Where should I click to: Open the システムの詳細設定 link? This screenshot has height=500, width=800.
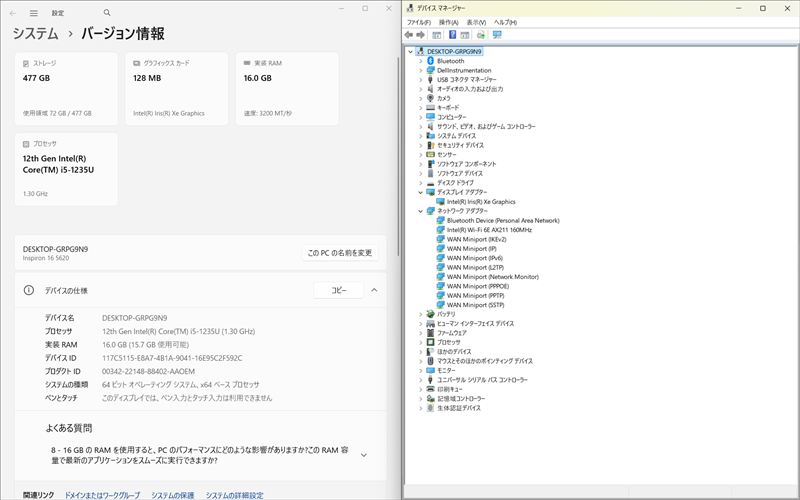click(235, 495)
